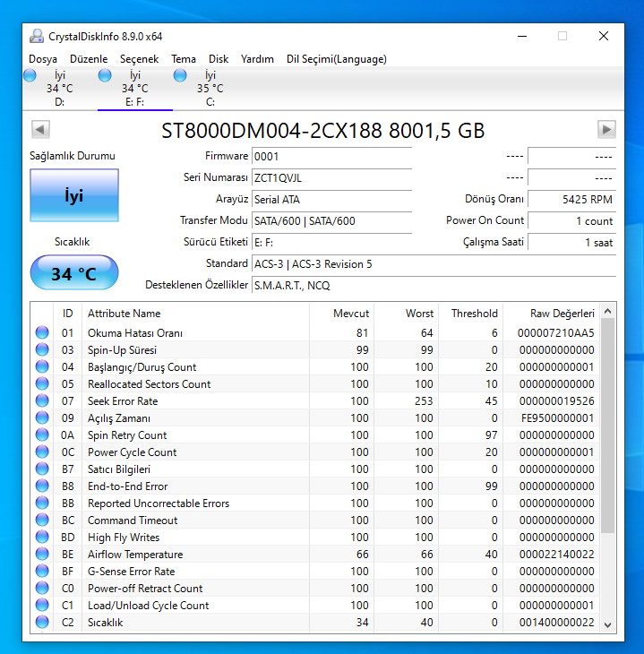The image size is (644, 654).
Task: Click status icon for Satıcı Bilgileri
Action: point(42,469)
